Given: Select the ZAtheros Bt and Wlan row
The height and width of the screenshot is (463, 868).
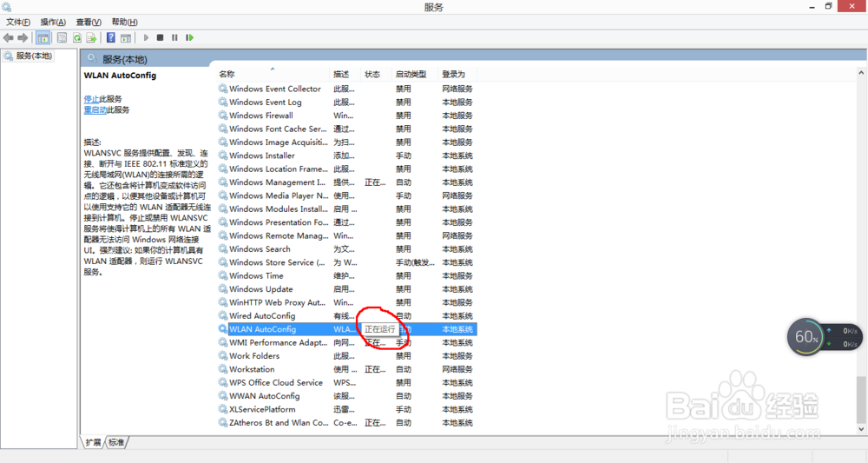Looking at the screenshot, I should pos(346,422).
